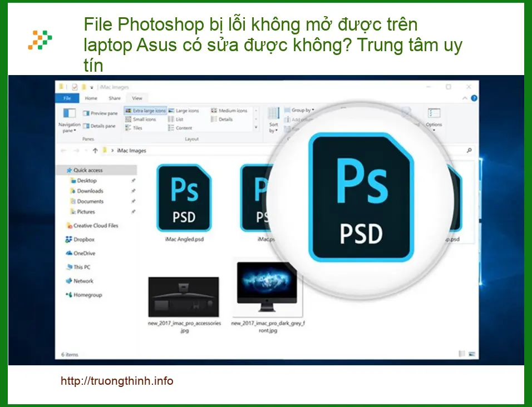Maximize the iMac Images window

click(x=448, y=87)
